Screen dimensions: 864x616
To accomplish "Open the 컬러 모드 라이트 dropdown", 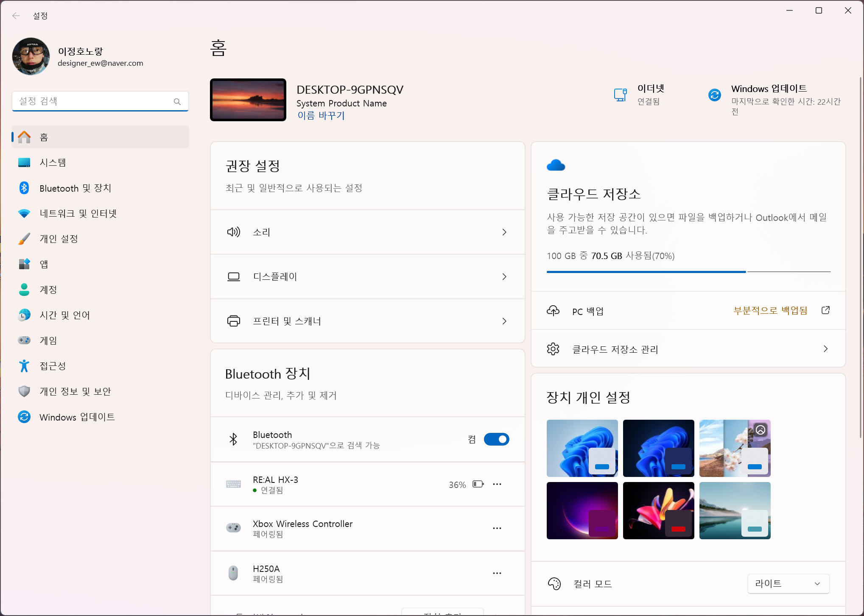I will click(x=788, y=584).
